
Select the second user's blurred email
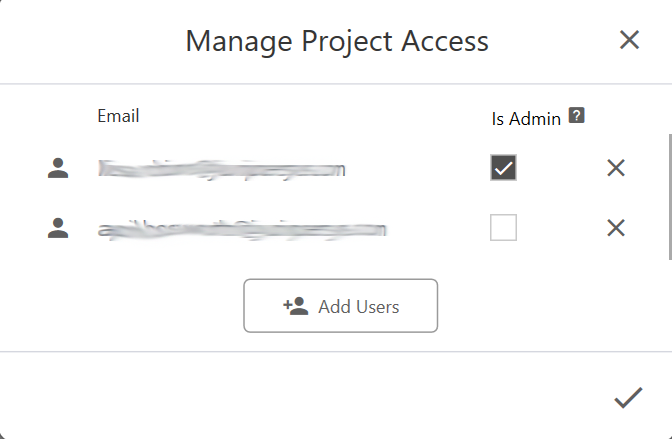pyautogui.click(x=242, y=229)
